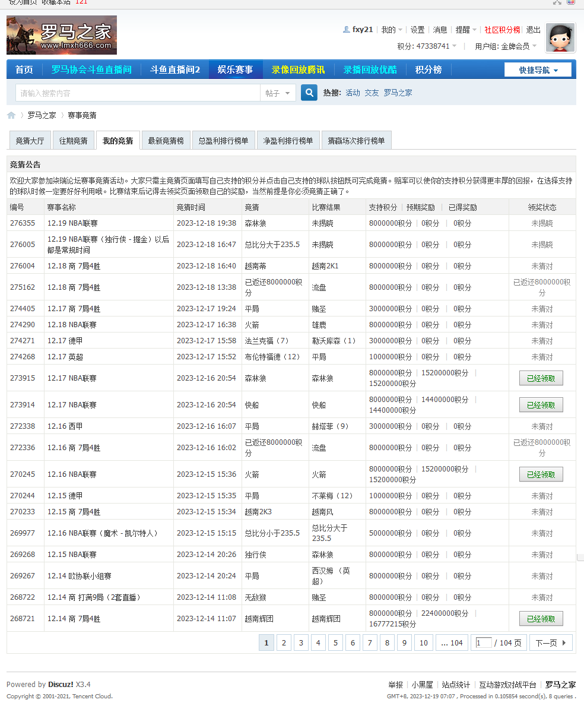
Task: Click the 活动 hot search link
Action: [352, 93]
